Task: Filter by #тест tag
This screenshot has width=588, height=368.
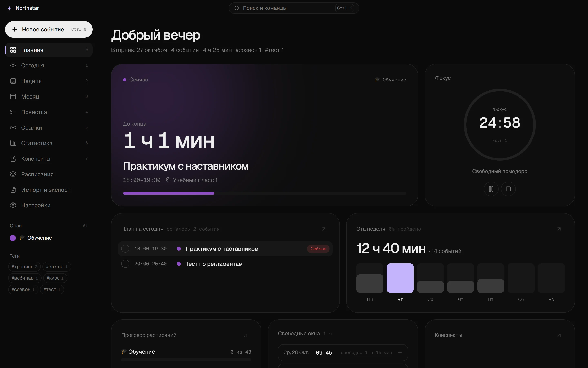Action: tap(52, 289)
